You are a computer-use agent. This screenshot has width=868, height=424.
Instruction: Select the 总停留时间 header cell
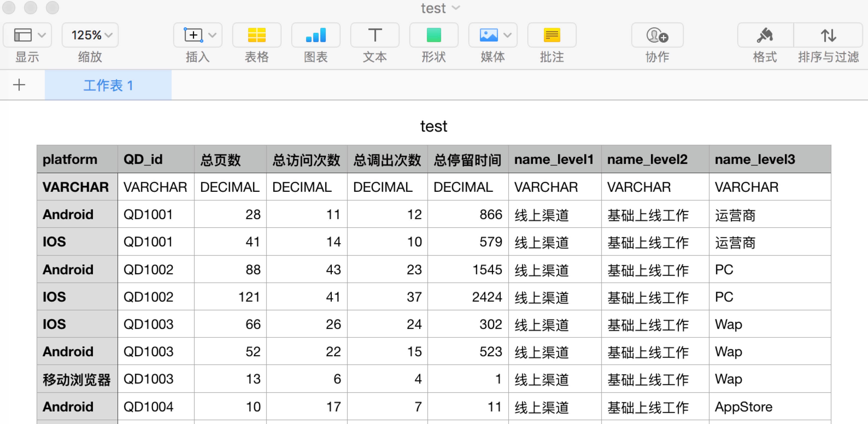point(467,159)
